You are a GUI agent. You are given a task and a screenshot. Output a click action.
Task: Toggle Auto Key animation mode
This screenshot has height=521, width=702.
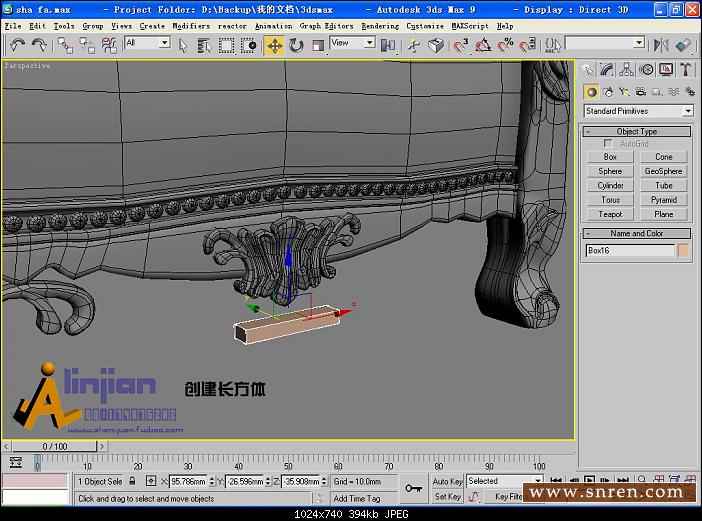447,481
